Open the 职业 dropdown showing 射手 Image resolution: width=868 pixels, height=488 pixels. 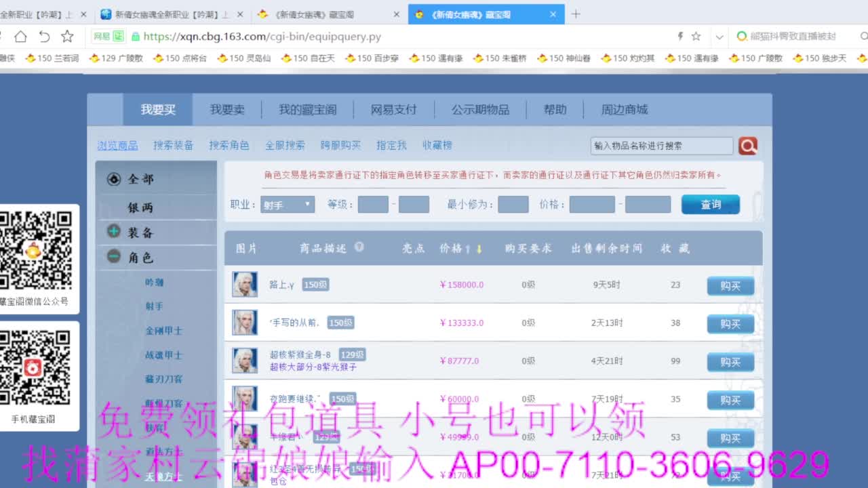(287, 204)
